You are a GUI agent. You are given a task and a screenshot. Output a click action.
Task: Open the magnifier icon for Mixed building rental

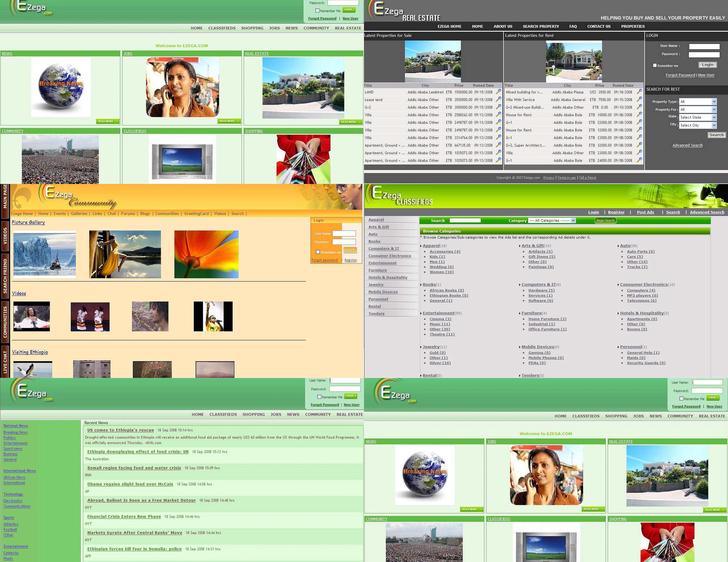(639, 92)
